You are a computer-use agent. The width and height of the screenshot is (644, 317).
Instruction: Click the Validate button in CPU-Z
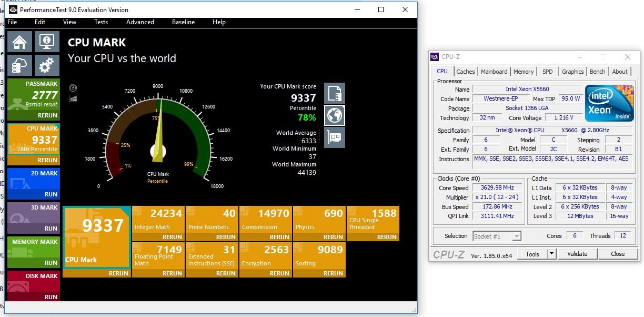pos(577,254)
